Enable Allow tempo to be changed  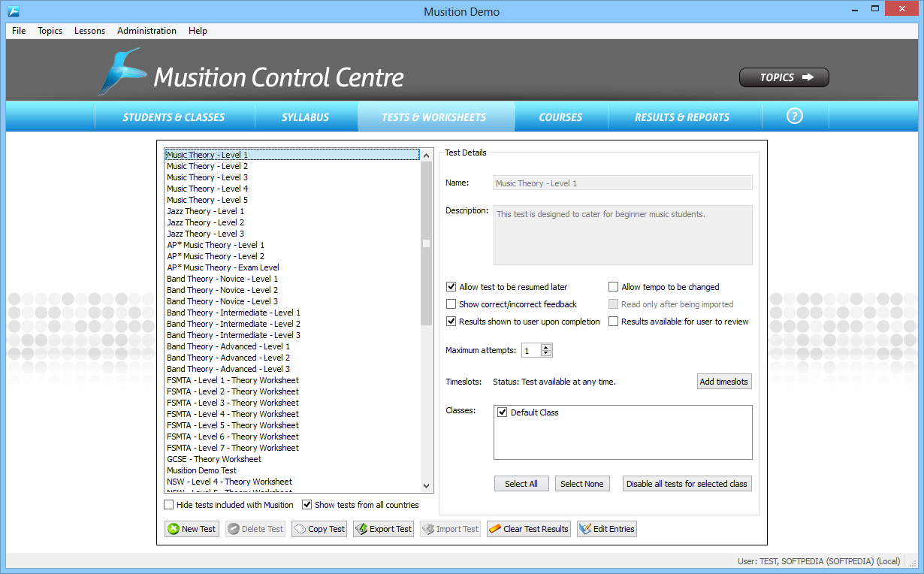614,287
